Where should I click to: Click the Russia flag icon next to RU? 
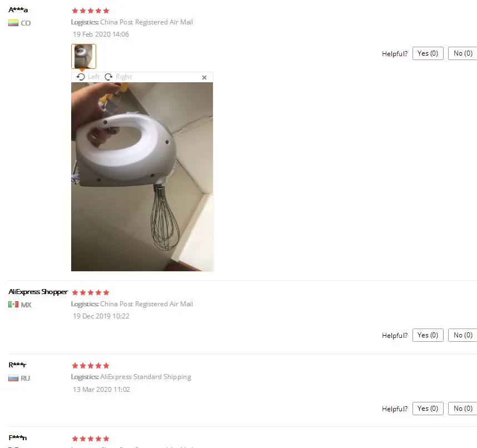pos(13,379)
